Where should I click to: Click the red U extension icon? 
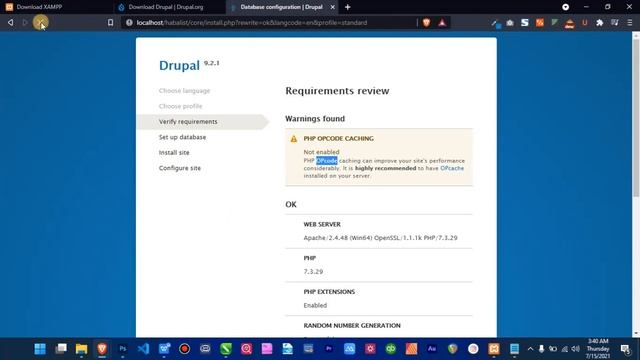pos(584,23)
